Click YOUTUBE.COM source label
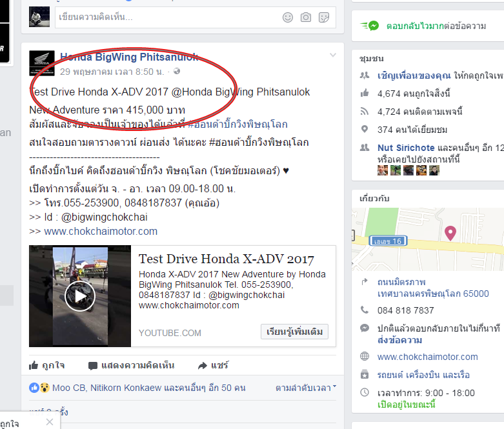 [x=170, y=333]
